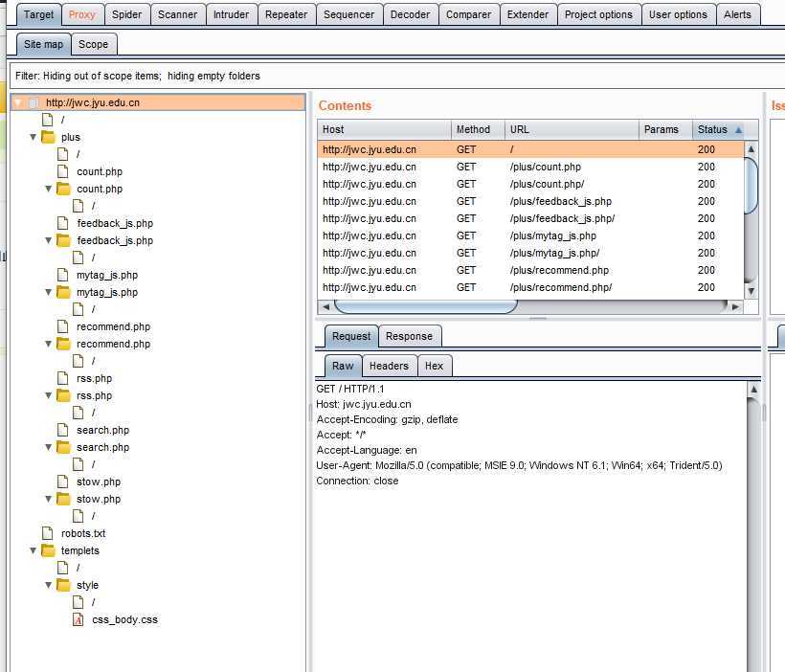Show the Response tab

point(409,336)
